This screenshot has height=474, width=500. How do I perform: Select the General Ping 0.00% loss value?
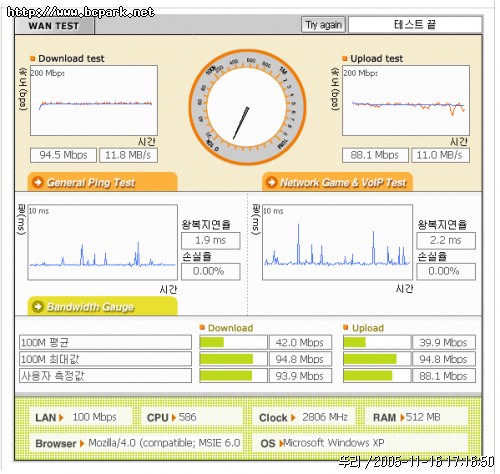(211, 271)
